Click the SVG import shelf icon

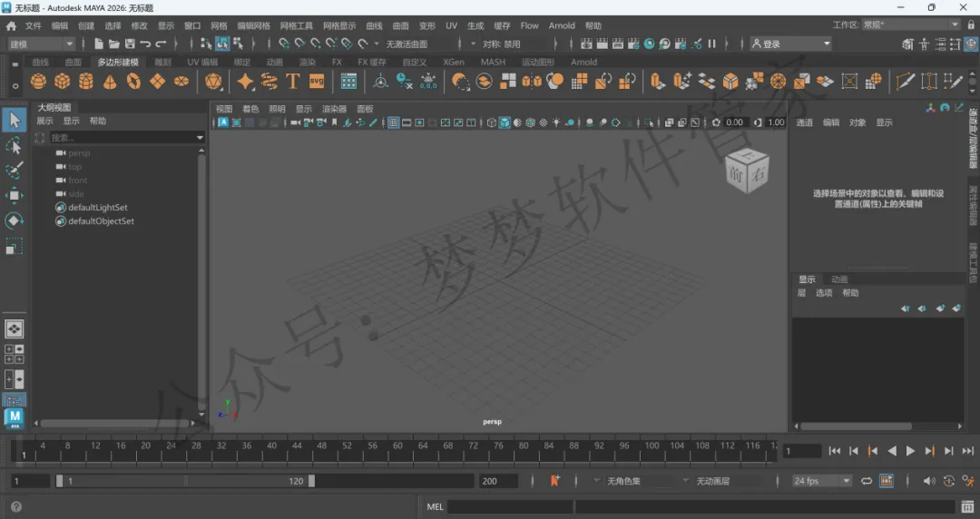(317, 82)
